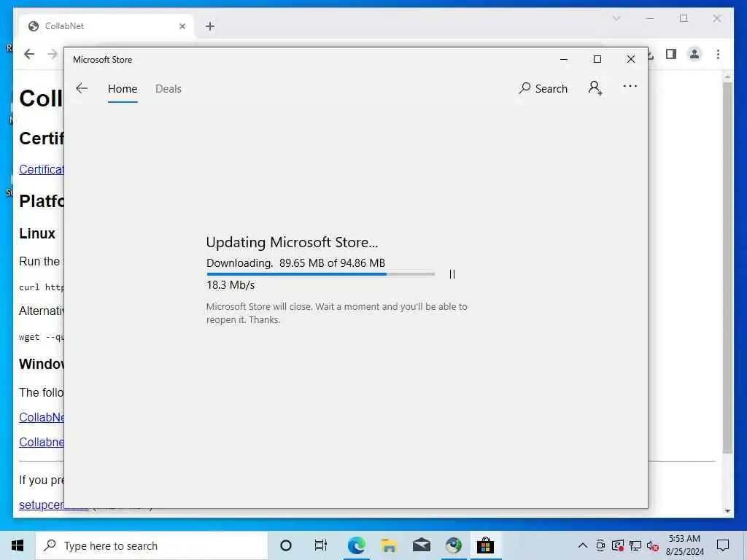This screenshot has height=560, width=747.
Task: Switch to the Deals tab
Action: [x=169, y=89]
